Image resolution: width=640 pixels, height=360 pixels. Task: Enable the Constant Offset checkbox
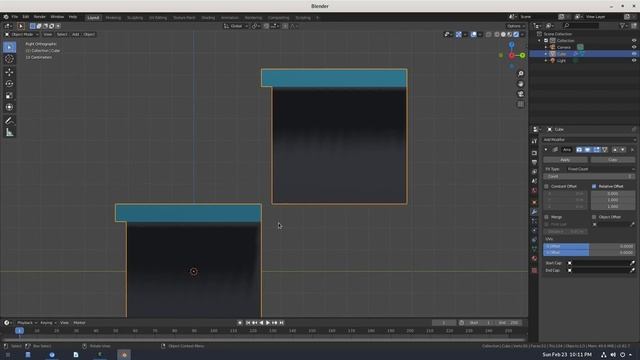(547, 187)
